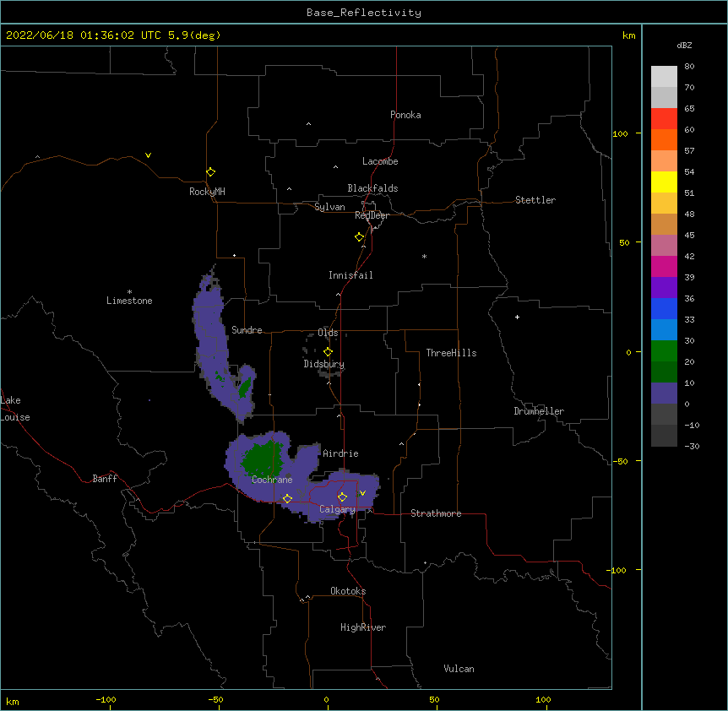Click the RockyMH label
The width and height of the screenshot is (728, 711).
(207, 192)
